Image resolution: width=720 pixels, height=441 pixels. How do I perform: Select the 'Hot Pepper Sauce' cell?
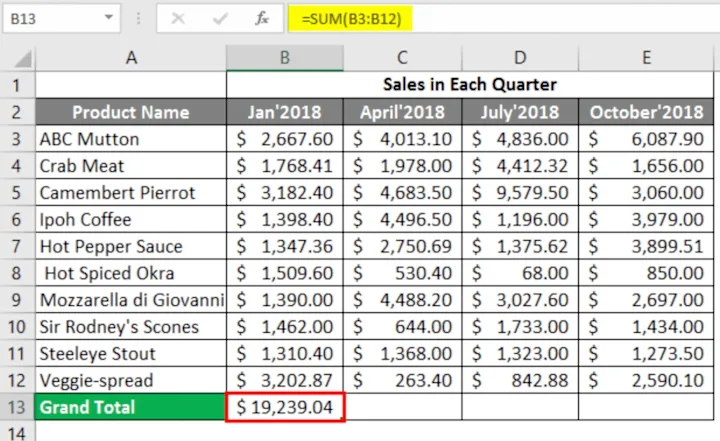pos(131,246)
